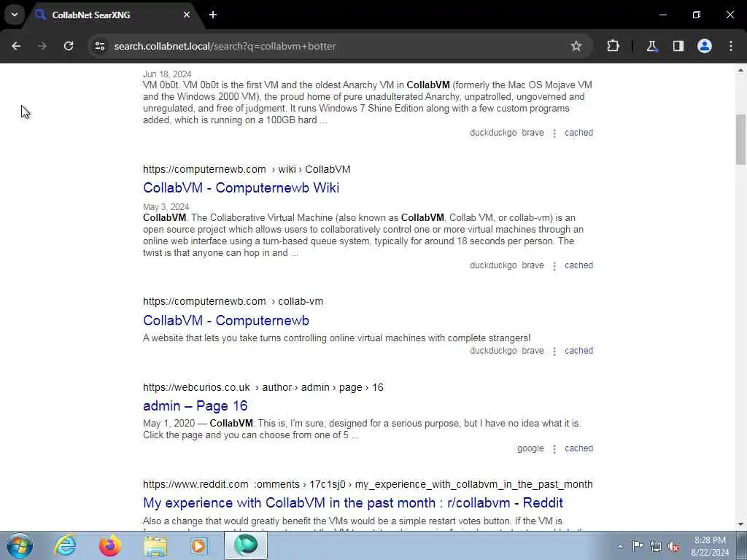Screen dimensions: 747x560
Task: Open site information icon in address bar
Action: [x=99, y=46]
